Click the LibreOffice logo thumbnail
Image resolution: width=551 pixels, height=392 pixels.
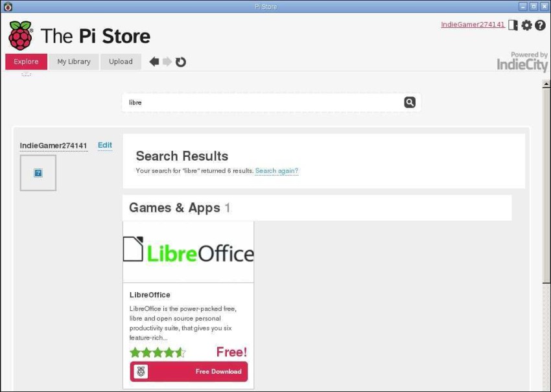(189, 251)
